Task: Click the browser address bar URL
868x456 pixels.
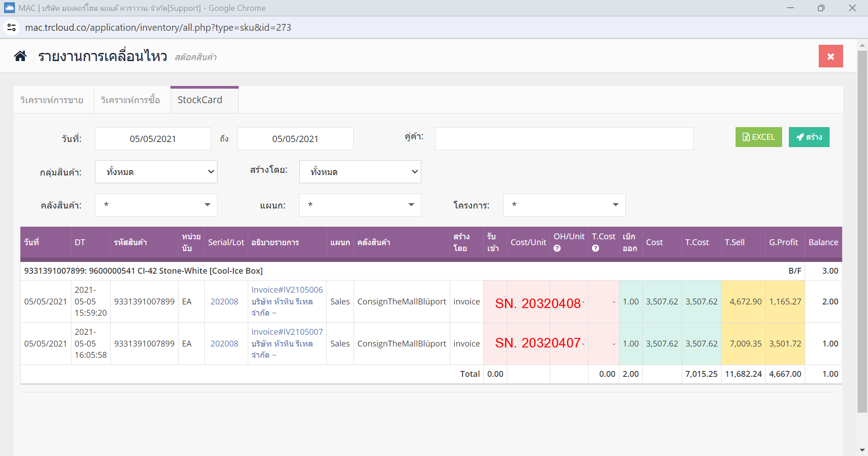Action: [158, 28]
